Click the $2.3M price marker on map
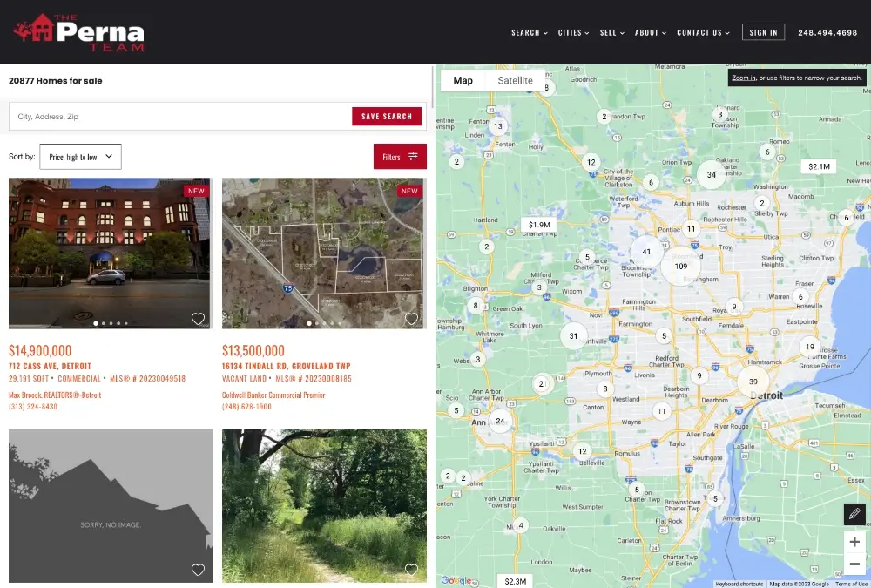The width and height of the screenshot is (871, 588). pyautogui.click(x=515, y=581)
